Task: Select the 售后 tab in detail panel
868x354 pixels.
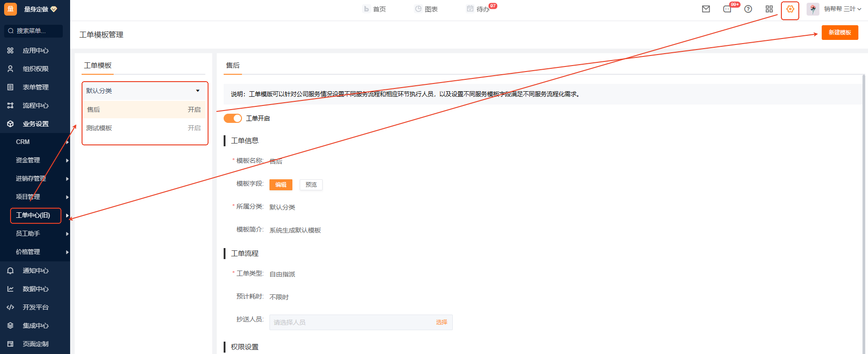Action: pyautogui.click(x=233, y=66)
